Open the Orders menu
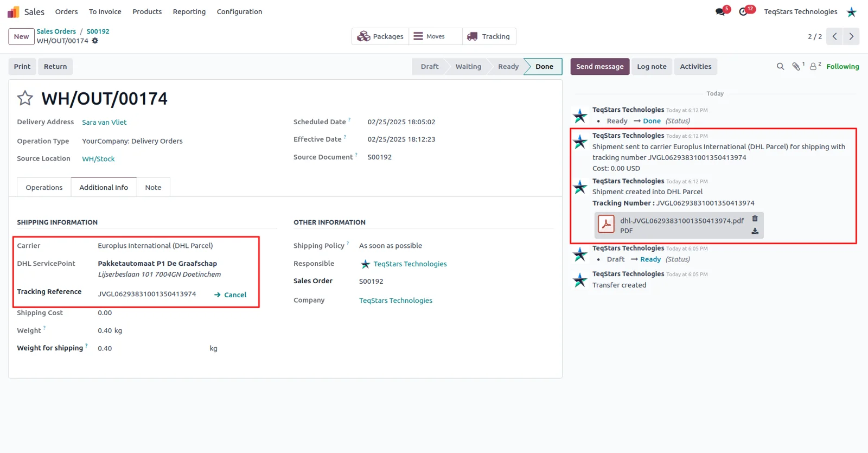The image size is (868, 453). (x=66, y=11)
